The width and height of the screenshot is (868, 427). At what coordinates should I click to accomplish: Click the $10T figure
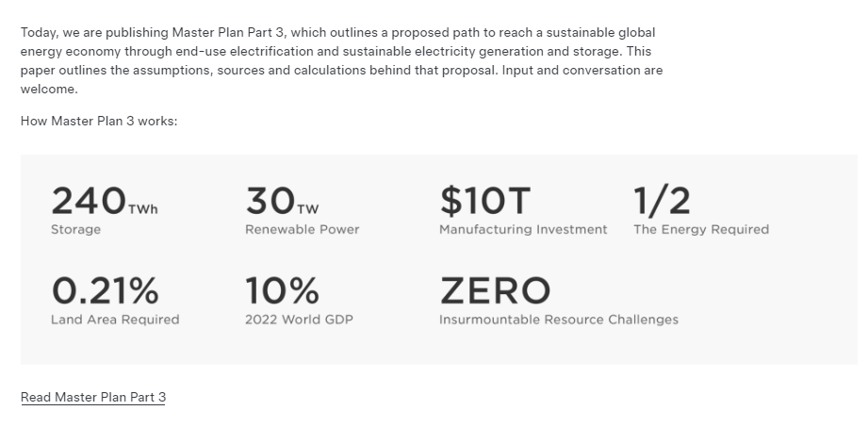(484, 201)
